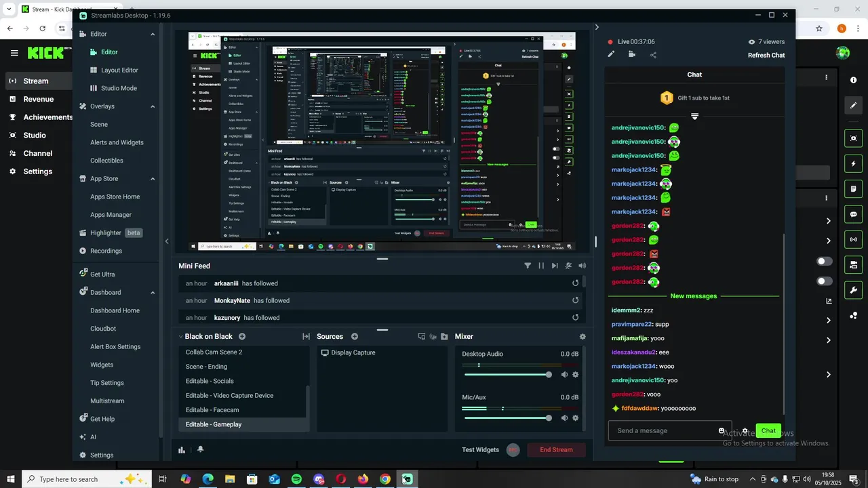Collapse the pinned Gift sub banner arrow
The width and height of the screenshot is (868, 488).
tap(694, 117)
